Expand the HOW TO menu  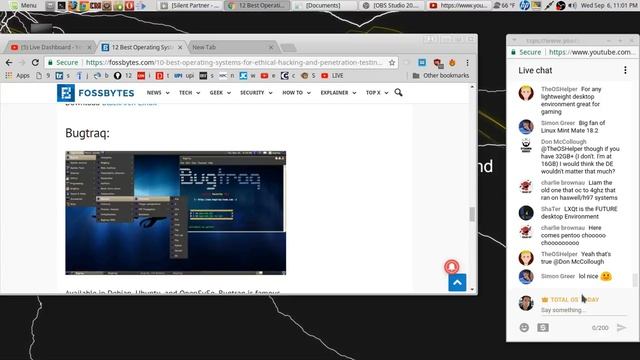click(x=296, y=93)
